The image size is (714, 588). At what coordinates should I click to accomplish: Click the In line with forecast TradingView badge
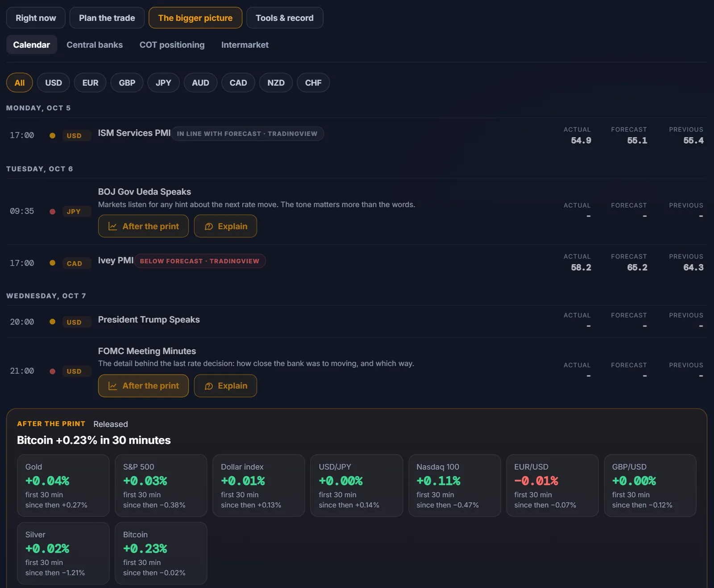coord(248,133)
